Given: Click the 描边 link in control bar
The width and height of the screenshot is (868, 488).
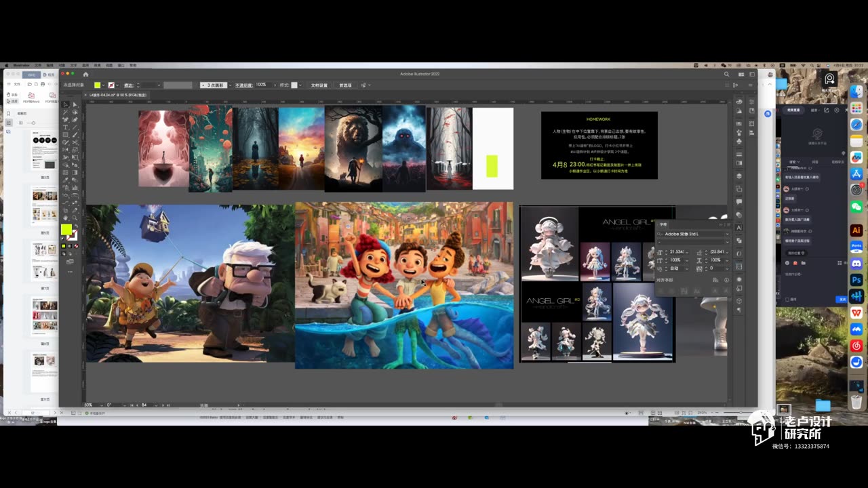Looking at the screenshot, I should point(129,85).
